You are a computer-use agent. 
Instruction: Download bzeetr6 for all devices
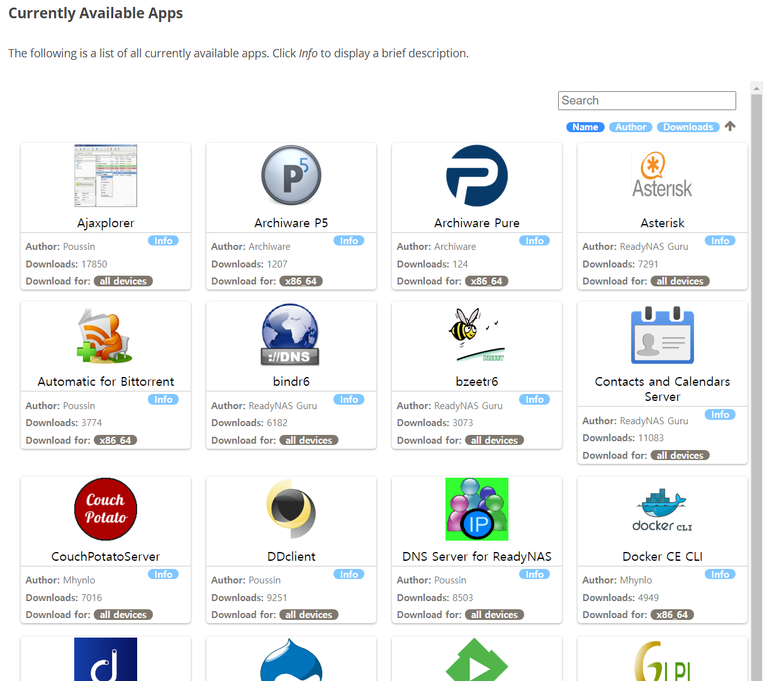495,440
